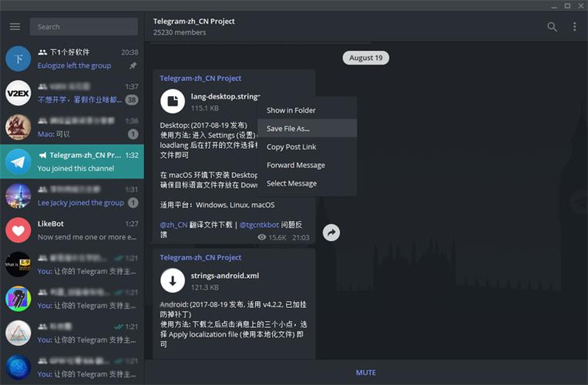Viewport: 588px width, 385px height.
Task: Click 'Eulogize left the group' preview text
Action: pos(74,65)
